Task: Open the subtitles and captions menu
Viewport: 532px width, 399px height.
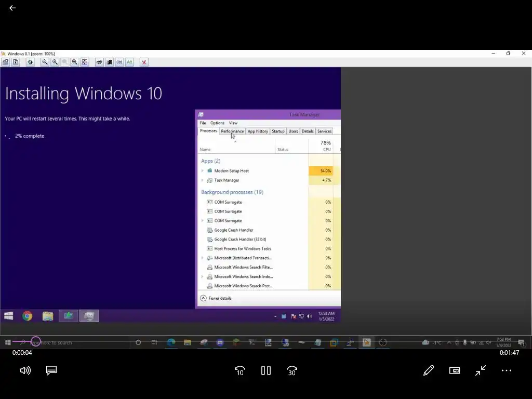Action: pyautogui.click(x=51, y=370)
